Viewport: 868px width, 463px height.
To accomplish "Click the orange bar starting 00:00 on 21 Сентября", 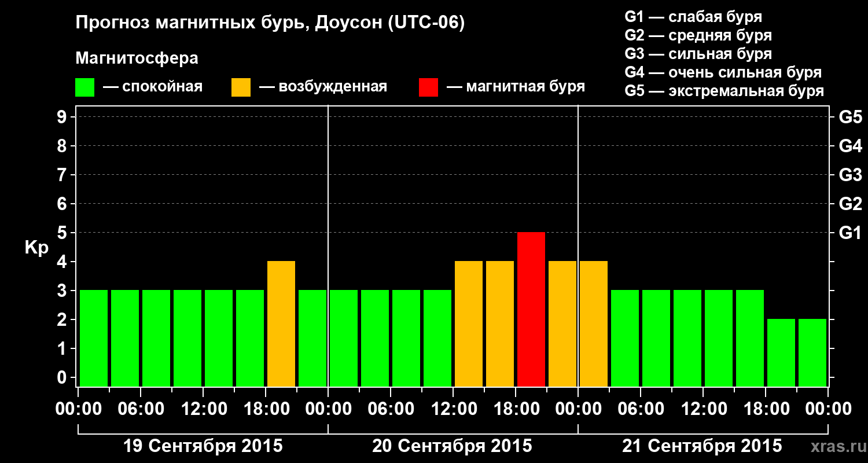I will point(594,324).
